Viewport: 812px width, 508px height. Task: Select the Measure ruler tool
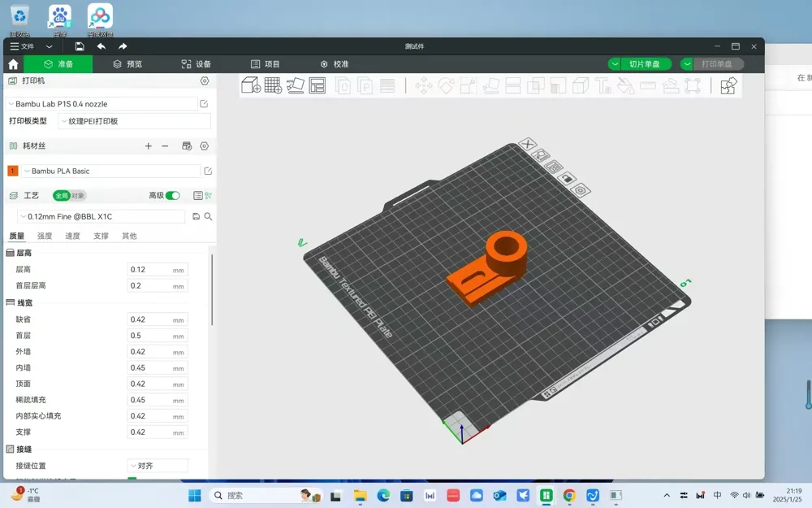pos(648,85)
